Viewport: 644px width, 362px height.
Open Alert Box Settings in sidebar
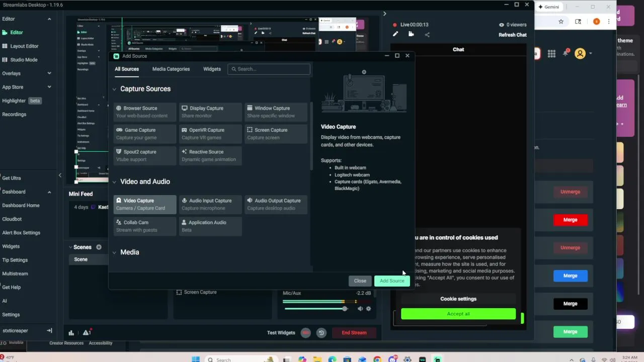21,233
